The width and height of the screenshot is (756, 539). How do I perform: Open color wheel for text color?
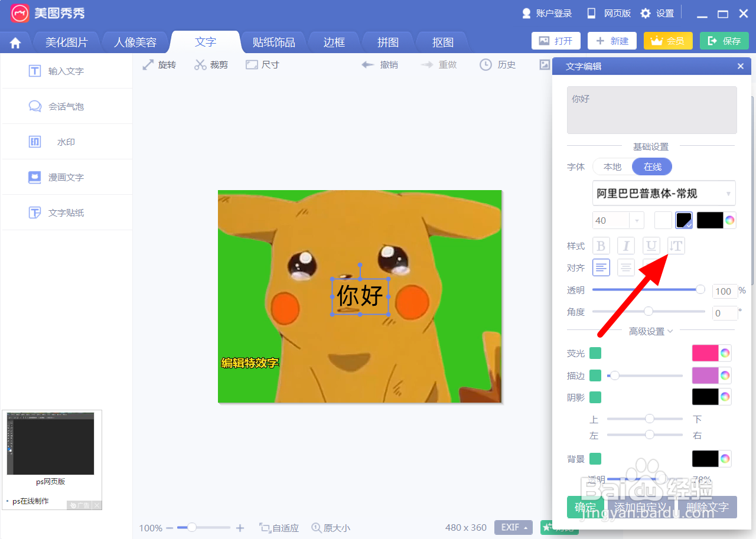pos(730,220)
